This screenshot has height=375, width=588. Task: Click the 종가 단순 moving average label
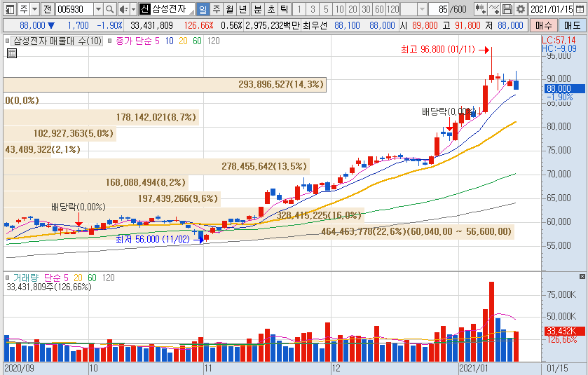[132, 41]
